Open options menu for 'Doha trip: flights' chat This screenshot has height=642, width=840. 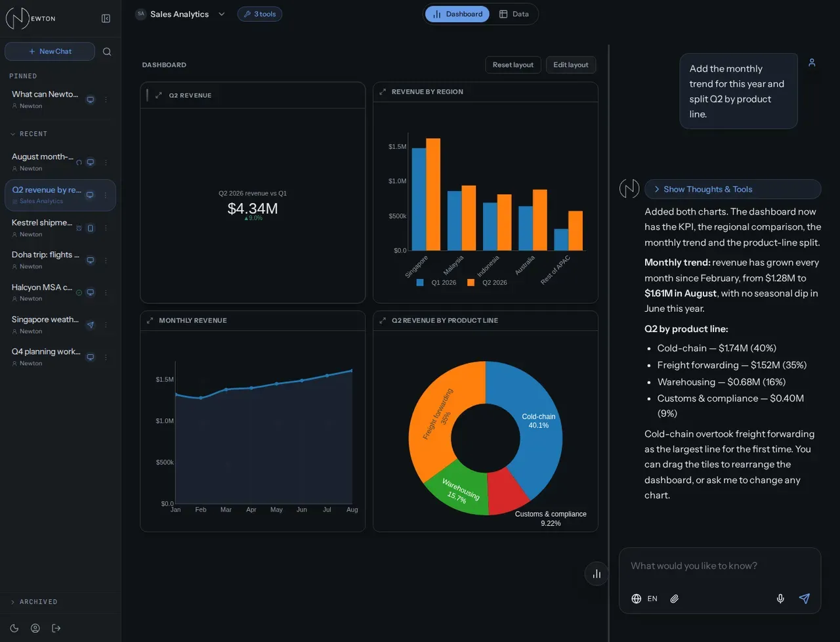coord(106,260)
